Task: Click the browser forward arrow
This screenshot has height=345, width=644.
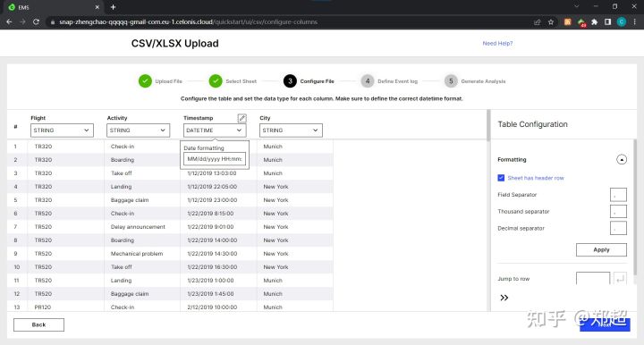Action: coord(22,21)
